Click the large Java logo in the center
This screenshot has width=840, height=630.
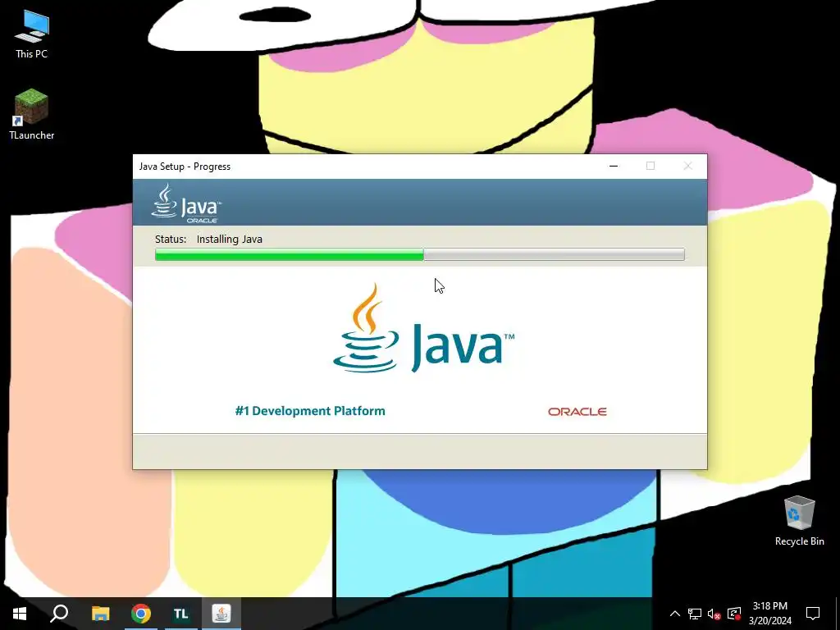(x=423, y=328)
